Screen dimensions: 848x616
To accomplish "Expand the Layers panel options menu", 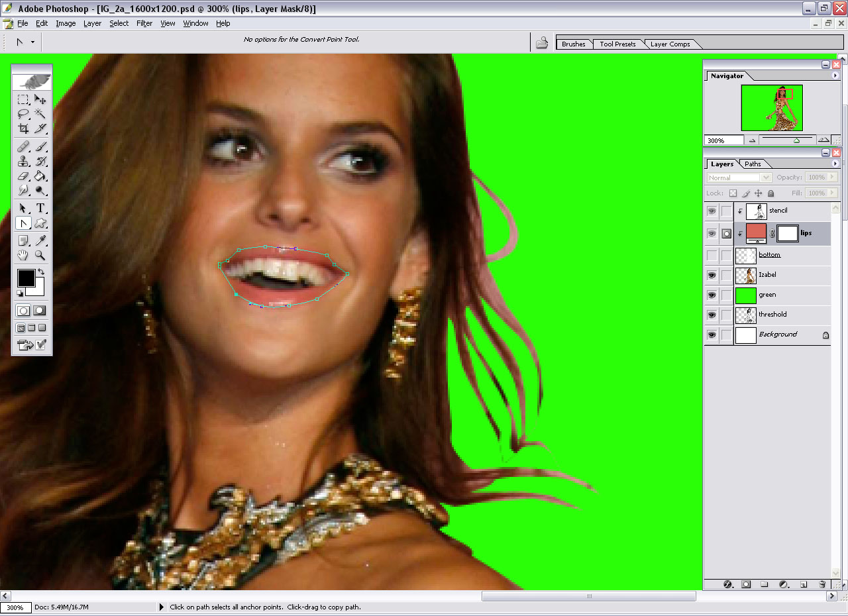I will point(835,164).
